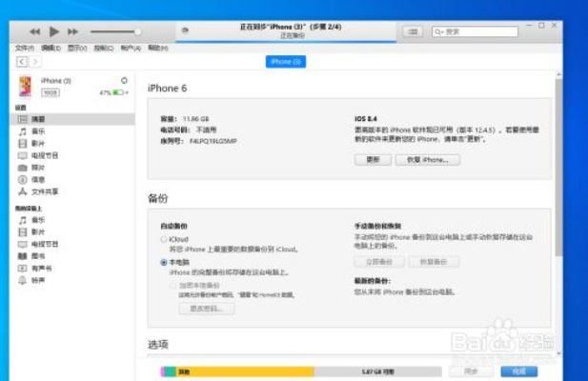Open the 文件 menu
The image size is (588, 381).
click(25, 48)
